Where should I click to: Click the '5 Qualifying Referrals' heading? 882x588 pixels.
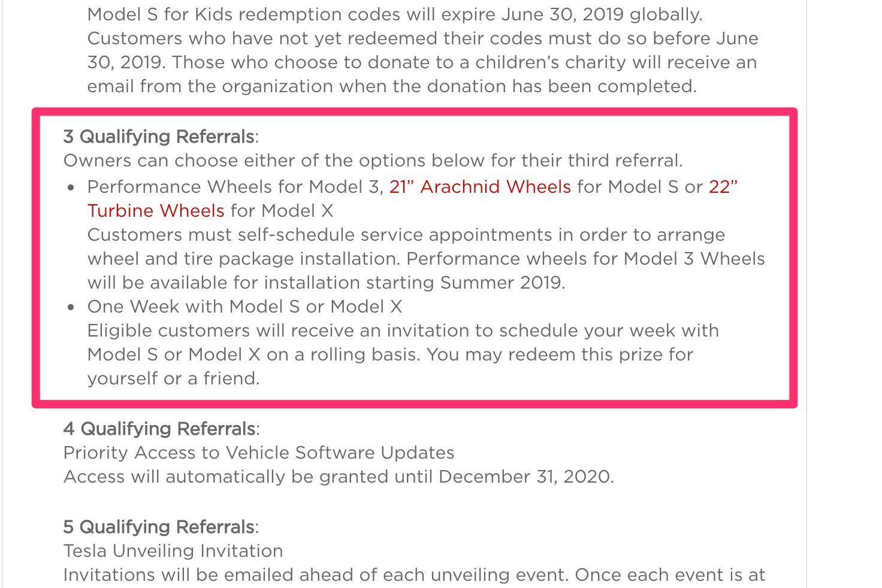coord(159,528)
